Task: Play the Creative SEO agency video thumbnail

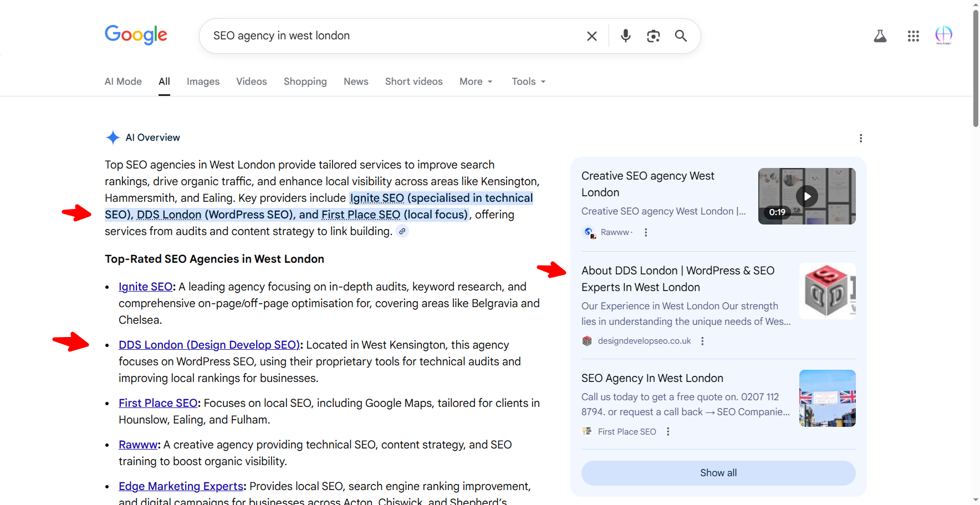Action: point(807,196)
